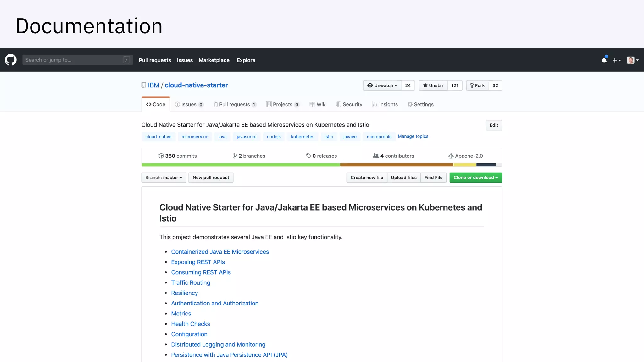Screen dimensions: 644x362
Task: Unstar the repository
Action: [x=433, y=85]
